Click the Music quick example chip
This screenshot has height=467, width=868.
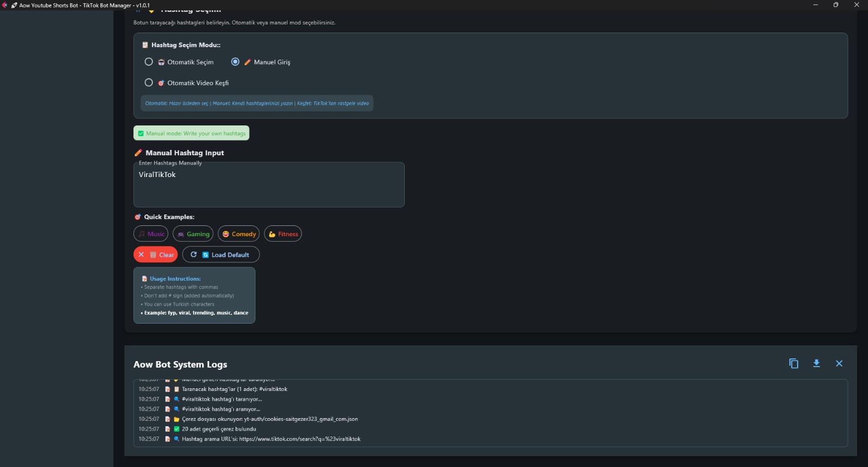[x=151, y=234]
